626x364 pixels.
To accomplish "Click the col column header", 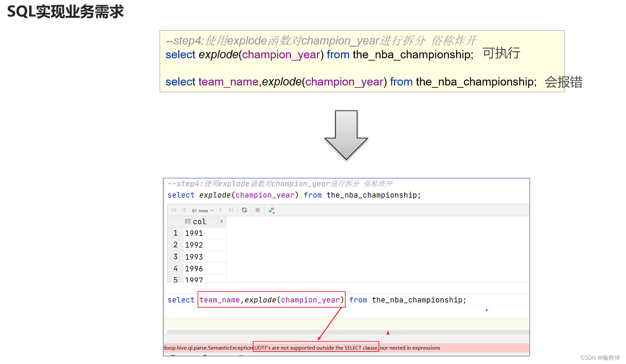I will tap(205, 222).
